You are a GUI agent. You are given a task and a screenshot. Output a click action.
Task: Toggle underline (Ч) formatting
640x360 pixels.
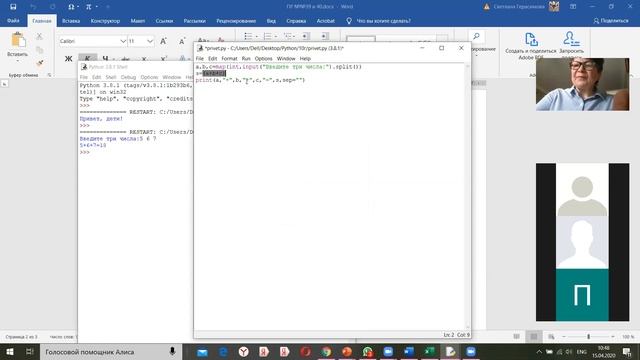coord(105,58)
